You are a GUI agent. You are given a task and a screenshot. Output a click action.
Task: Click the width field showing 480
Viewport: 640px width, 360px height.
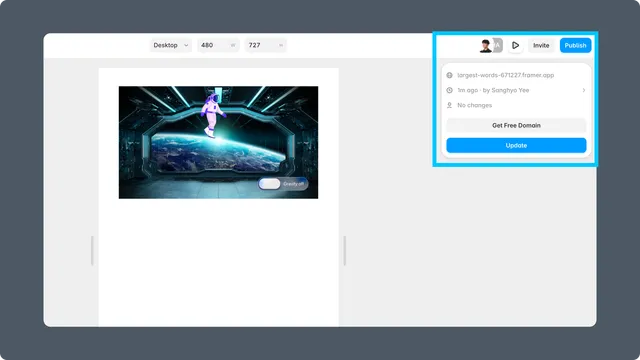[218, 45]
